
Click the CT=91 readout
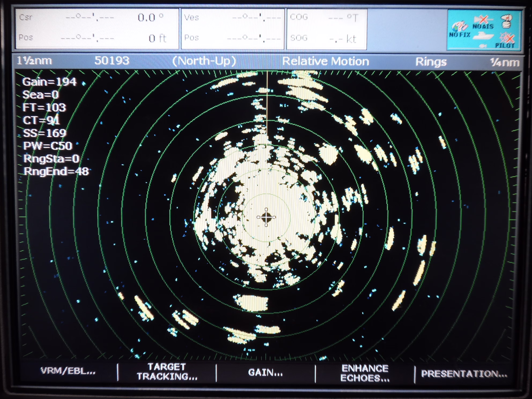coord(41,120)
